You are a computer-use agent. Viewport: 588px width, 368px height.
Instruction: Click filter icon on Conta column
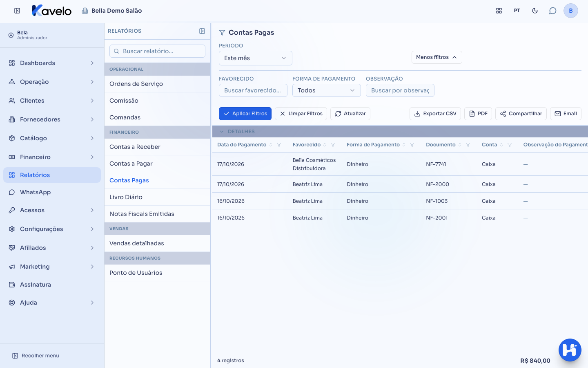tap(510, 145)
